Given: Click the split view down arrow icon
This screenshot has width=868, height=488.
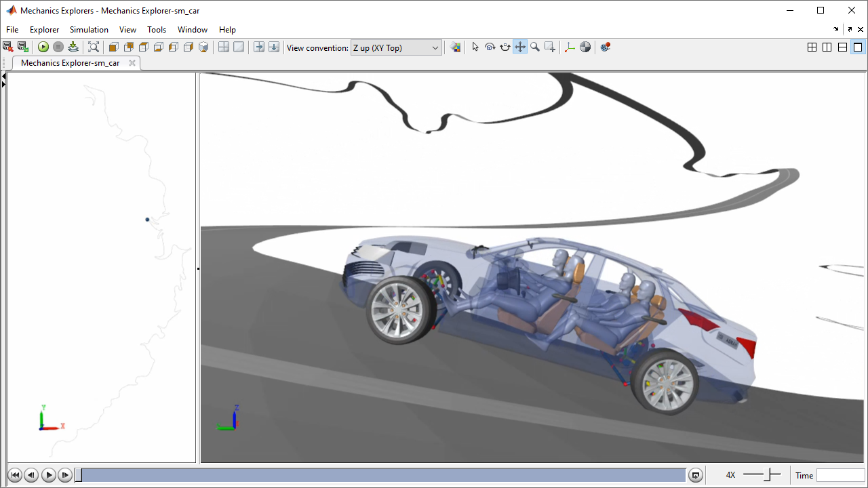Looking at the screenshot, I should click(x=274, y=47).
